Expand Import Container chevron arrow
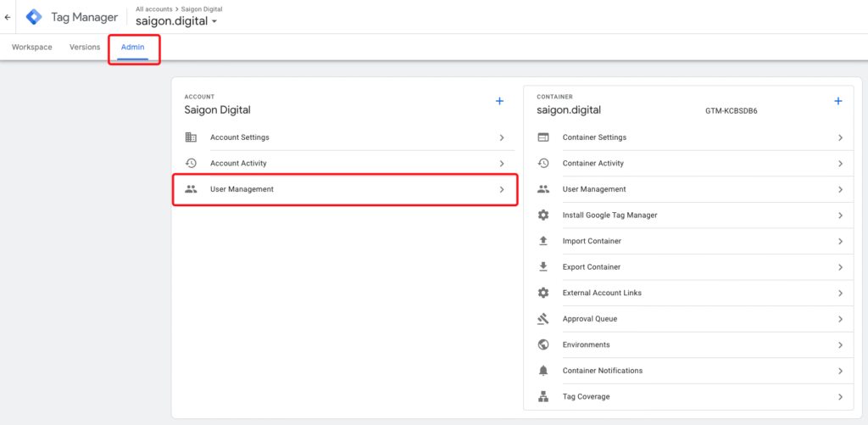 coord(840,242)
